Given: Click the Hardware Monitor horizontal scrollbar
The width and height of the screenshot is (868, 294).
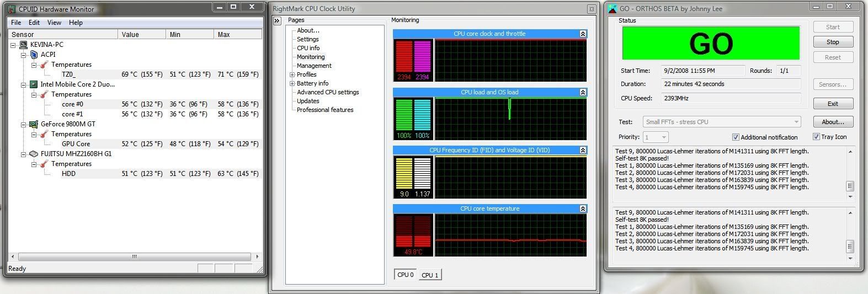Looking at the screenshot, I should (x=134, y=256).
